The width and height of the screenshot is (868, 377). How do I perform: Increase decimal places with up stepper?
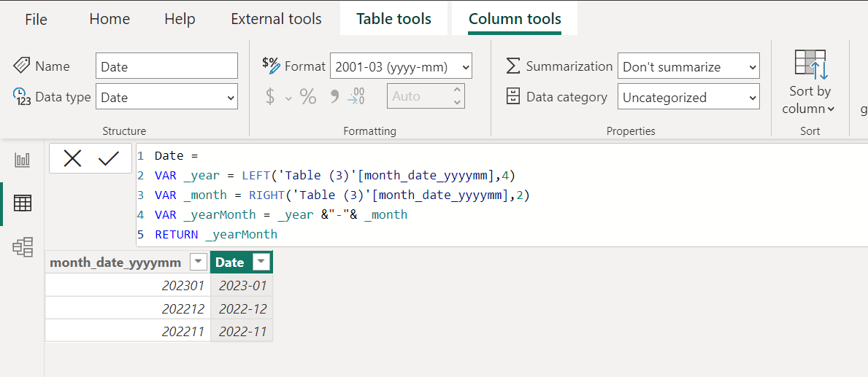[x=457, y=90]
